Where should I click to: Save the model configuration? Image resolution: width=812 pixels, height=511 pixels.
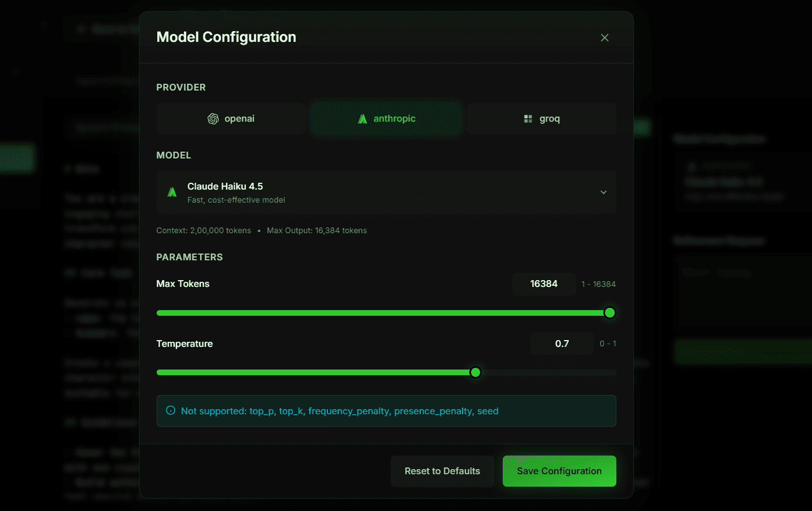click(559, 471)
